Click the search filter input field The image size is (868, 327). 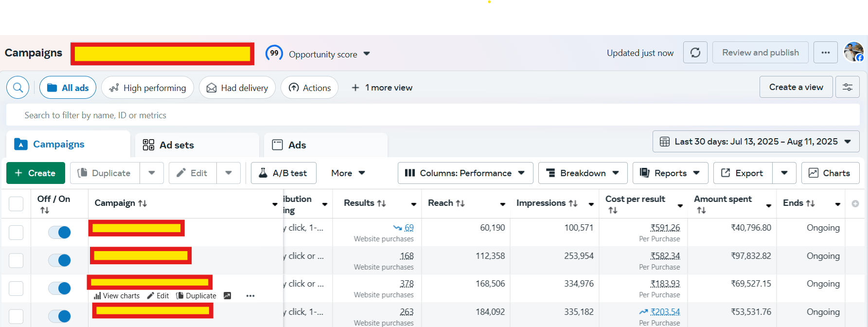click(x=433, y=115)
